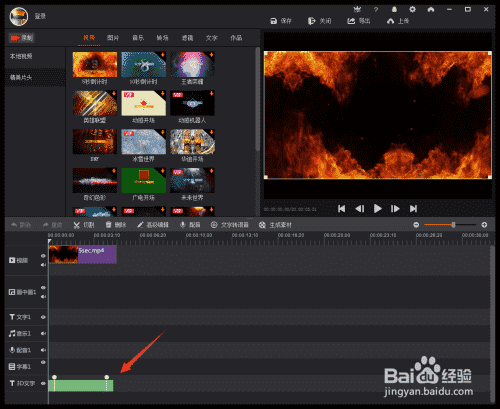The image size is (500, 409).
Task: Select the green 3D text clip on timeline
Action: (x=81, y=385)
